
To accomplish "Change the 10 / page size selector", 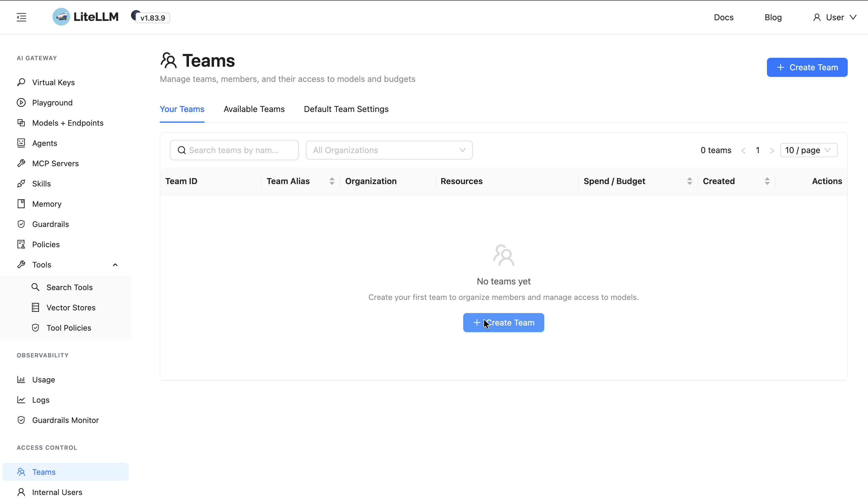I will 808,150.
